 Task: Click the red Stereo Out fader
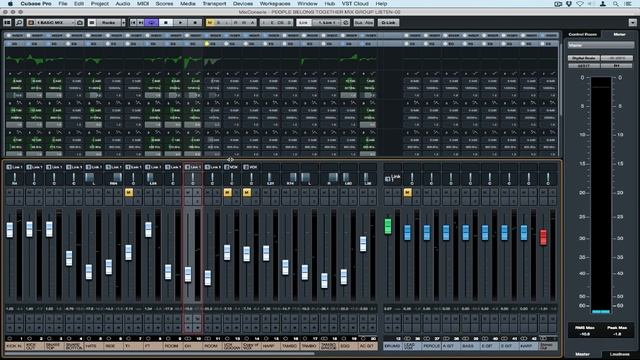[543, 237]
